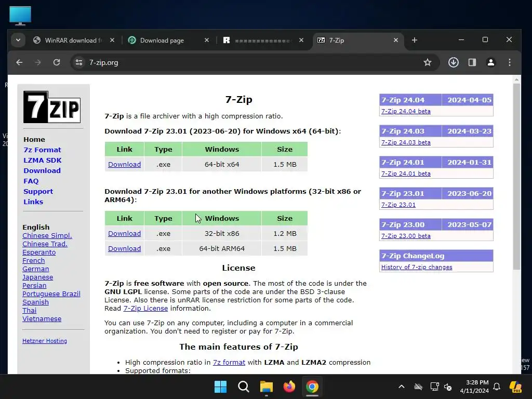Close the Download page tab
This screenshot has width=532, height=399.
[x=207, y=40]
